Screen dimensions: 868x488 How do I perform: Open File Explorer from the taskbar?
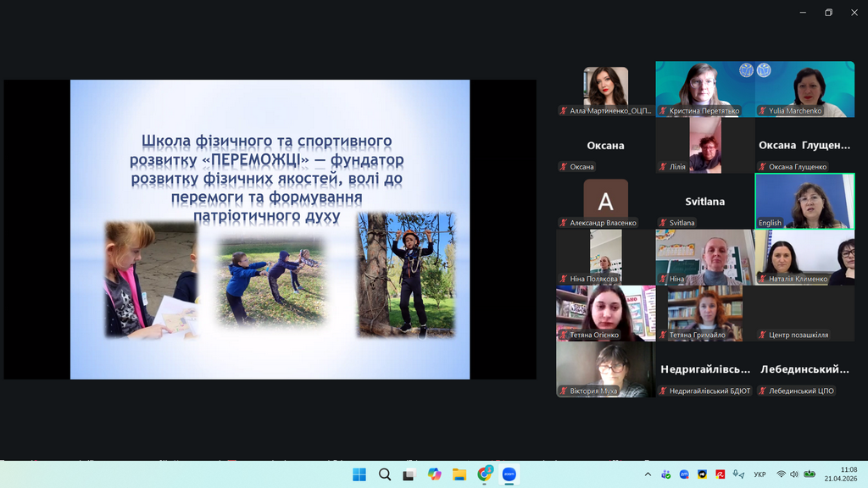[459, 474]
